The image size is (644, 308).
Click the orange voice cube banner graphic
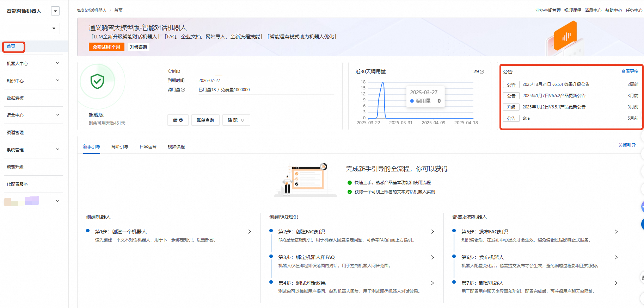click(565, 36)
